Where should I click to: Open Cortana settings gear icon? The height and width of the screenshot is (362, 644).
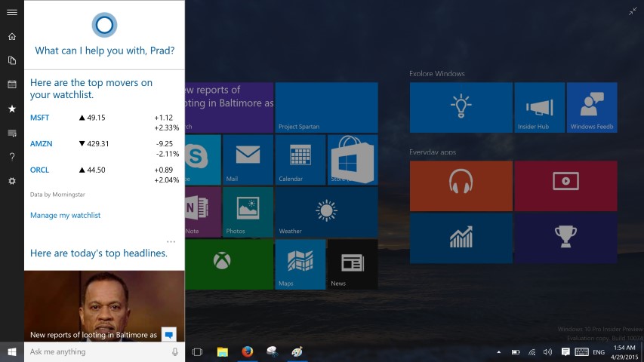tap(11, 181)
